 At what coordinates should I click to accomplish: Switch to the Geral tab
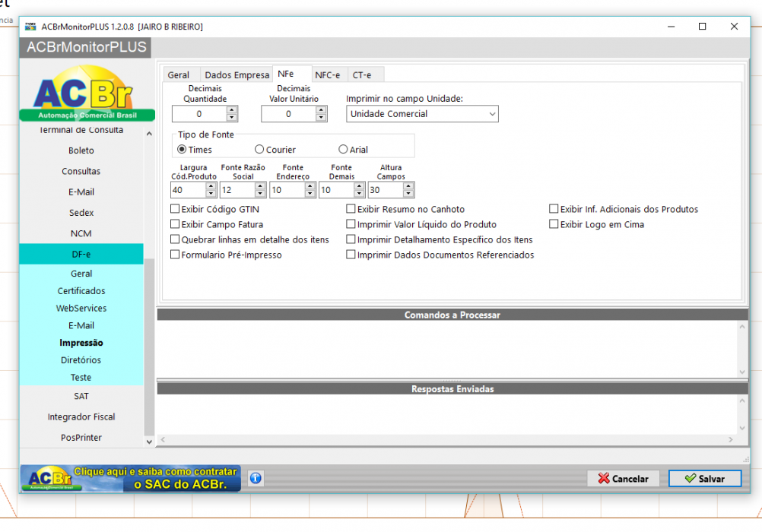179,74
